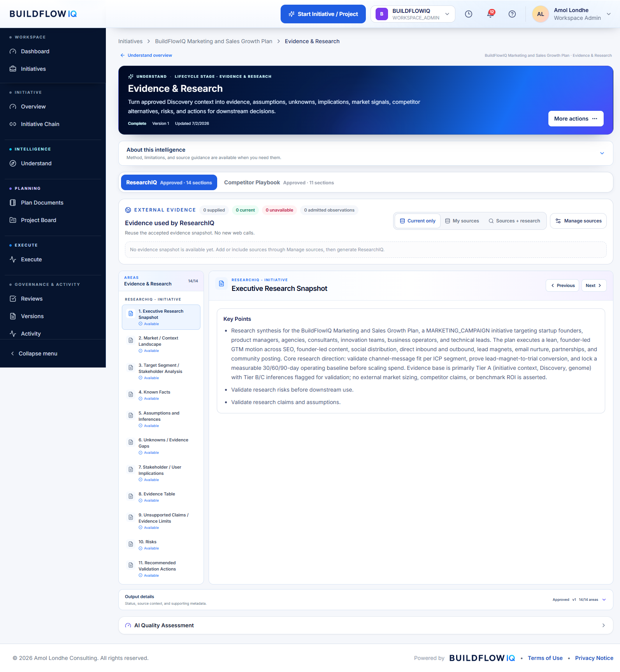
Task: Go to Next research section
Action: [x=594, y=285]
